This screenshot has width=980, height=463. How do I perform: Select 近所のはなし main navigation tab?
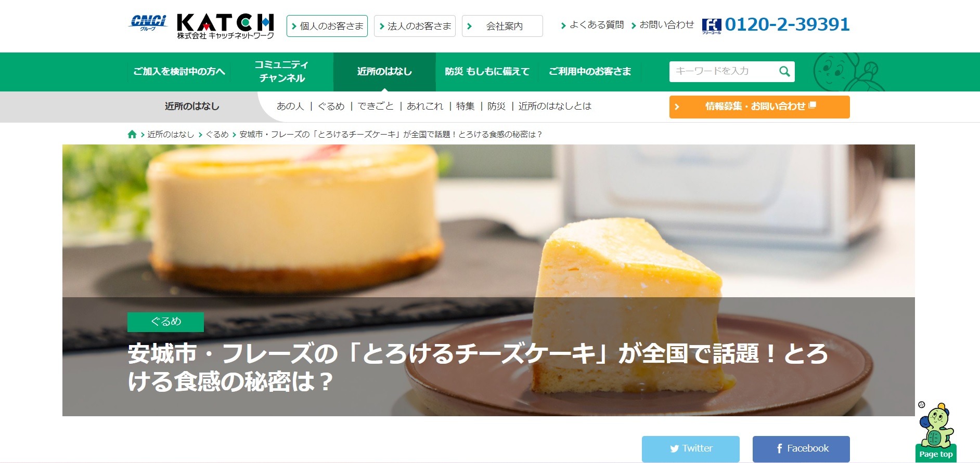tap(384, 72)
